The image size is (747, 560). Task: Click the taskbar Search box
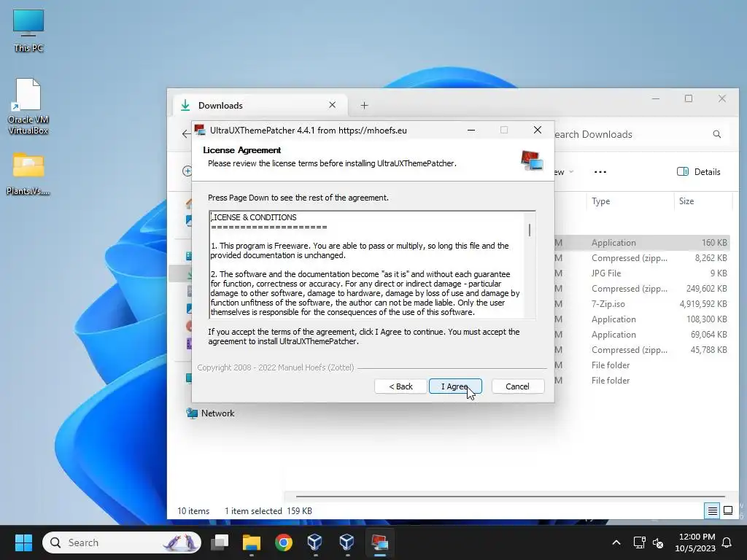(122, 542)
